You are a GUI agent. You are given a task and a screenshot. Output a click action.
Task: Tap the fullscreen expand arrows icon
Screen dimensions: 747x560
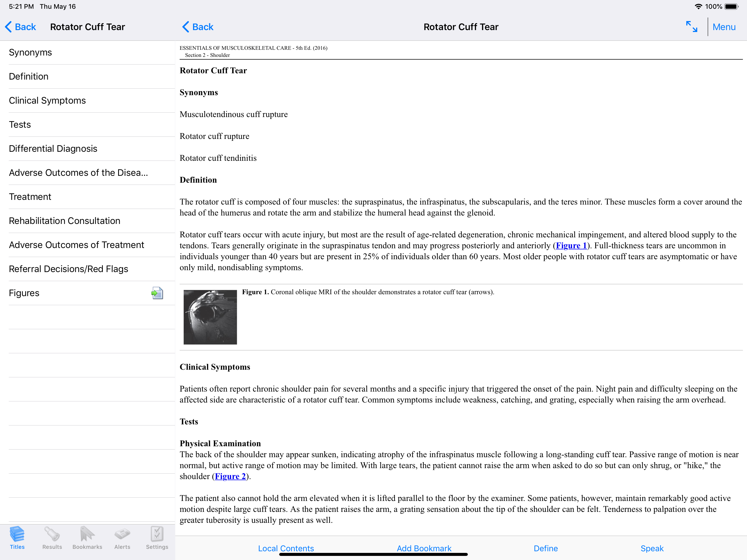(691, 27)
